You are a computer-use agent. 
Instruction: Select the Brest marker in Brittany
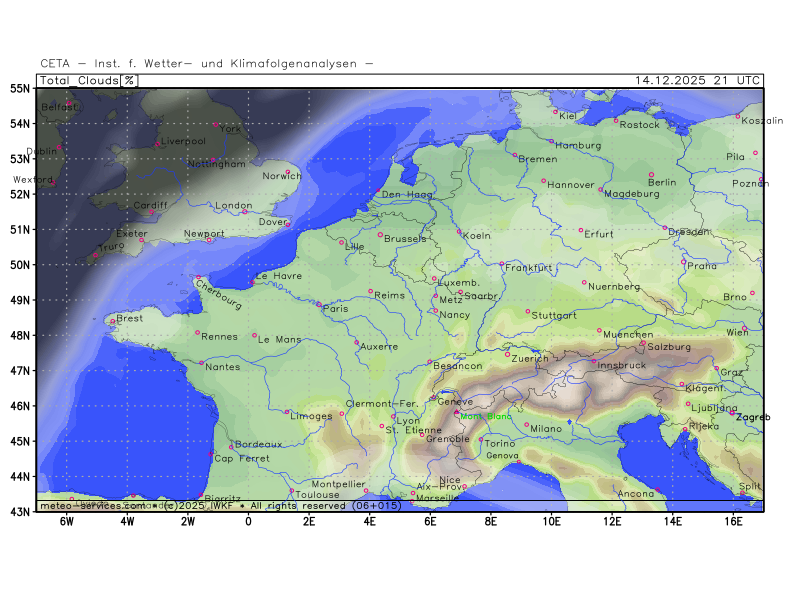point(113,321)
